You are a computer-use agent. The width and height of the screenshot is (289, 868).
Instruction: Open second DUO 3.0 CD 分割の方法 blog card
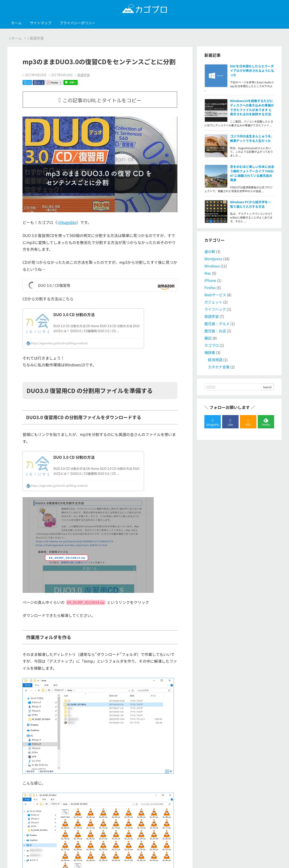pos(83,471)
